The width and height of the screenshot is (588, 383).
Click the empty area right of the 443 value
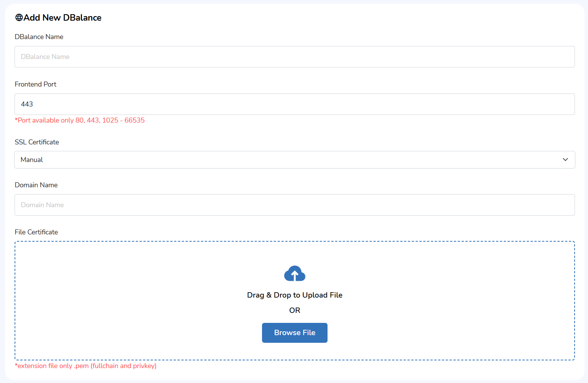point(306,104)
